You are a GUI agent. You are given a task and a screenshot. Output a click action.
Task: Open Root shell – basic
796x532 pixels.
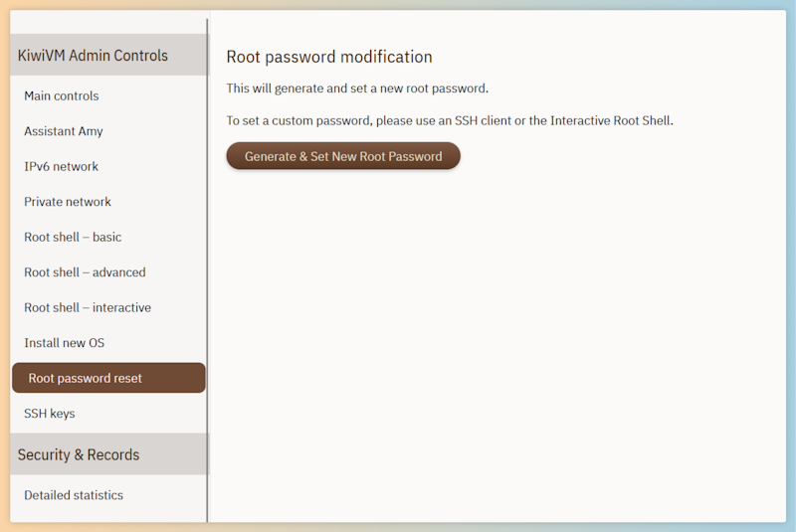click(x=108, y=237)
